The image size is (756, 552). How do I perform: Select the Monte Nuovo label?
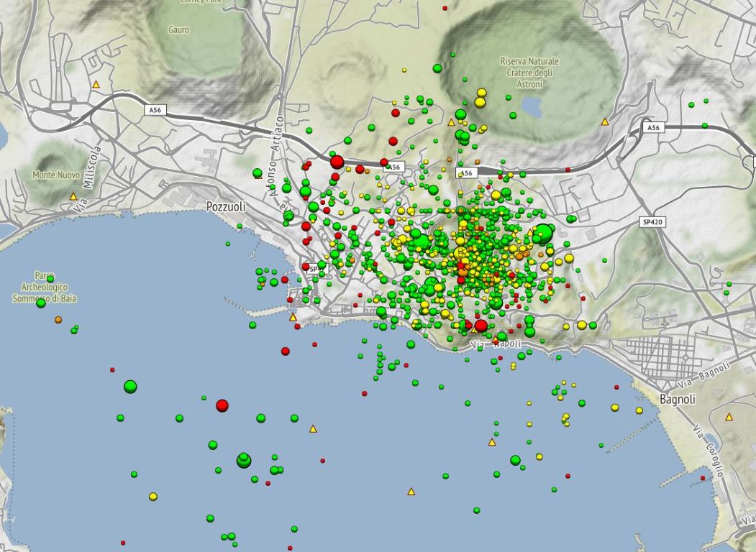click(x=55, y=175)
